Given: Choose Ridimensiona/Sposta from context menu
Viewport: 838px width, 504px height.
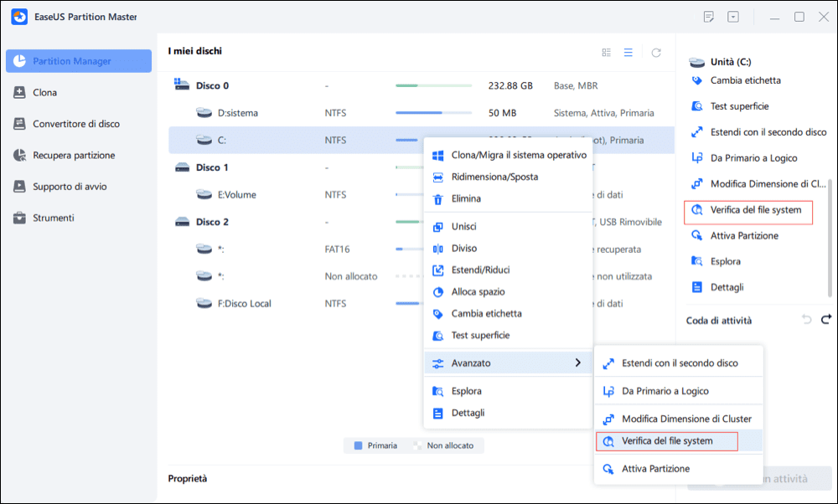Looking at the screenshot, I should (x=509, y=177).
